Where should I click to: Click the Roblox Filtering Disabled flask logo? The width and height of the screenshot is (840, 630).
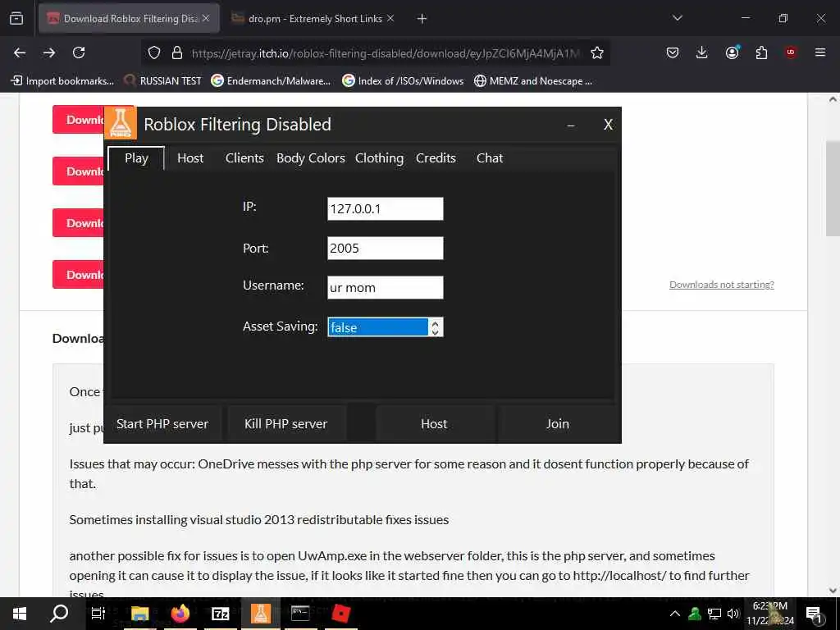[120, 123]
